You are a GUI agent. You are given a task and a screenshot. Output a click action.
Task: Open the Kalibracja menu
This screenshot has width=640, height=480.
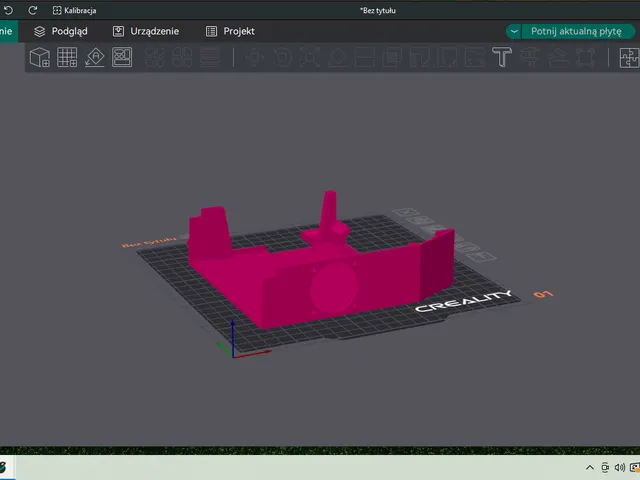pos(74,11)
